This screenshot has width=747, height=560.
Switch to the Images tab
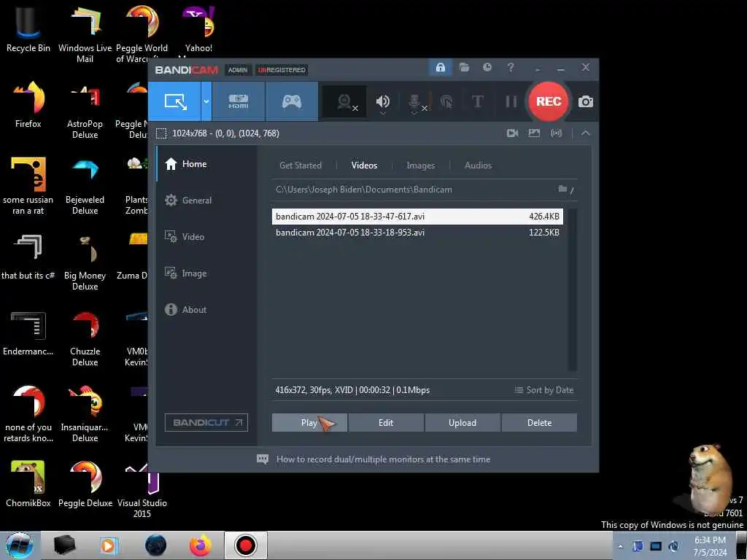[420, 166]
